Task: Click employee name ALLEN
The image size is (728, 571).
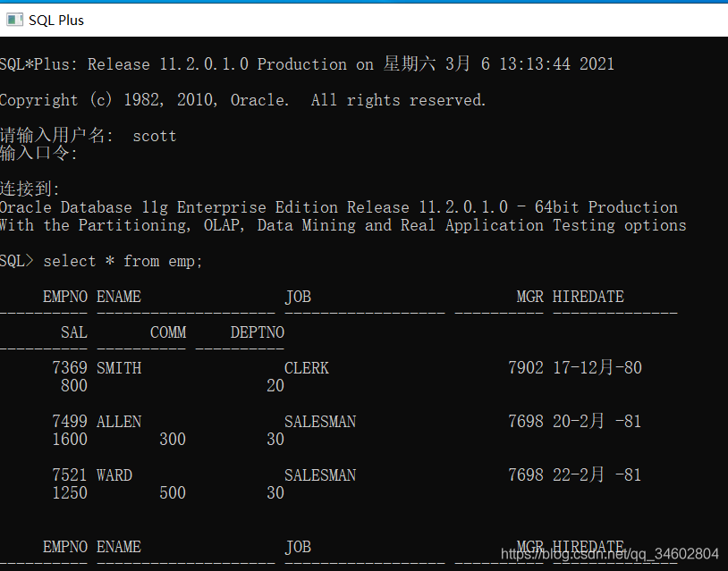Action: pyautogui.click(x=119, y=421)
